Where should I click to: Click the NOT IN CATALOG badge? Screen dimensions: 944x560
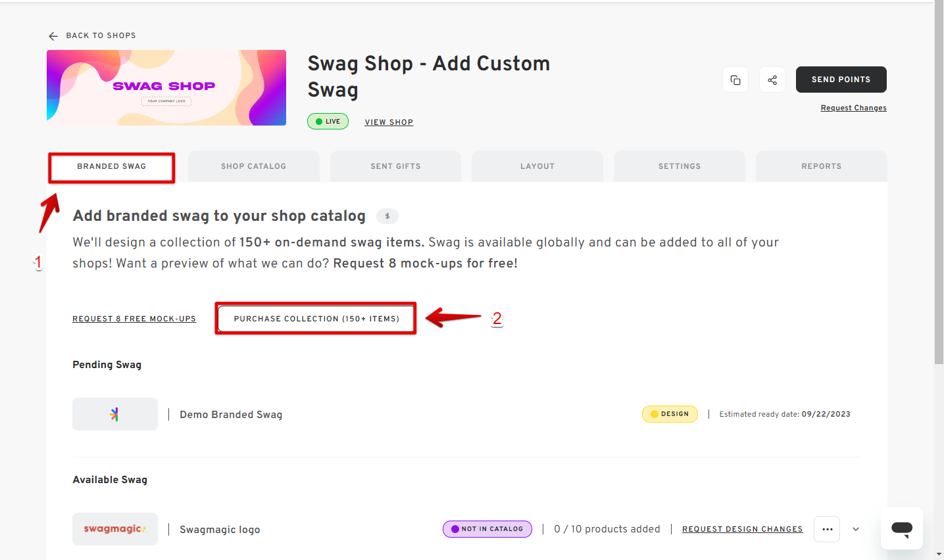[x=487, y=528]
